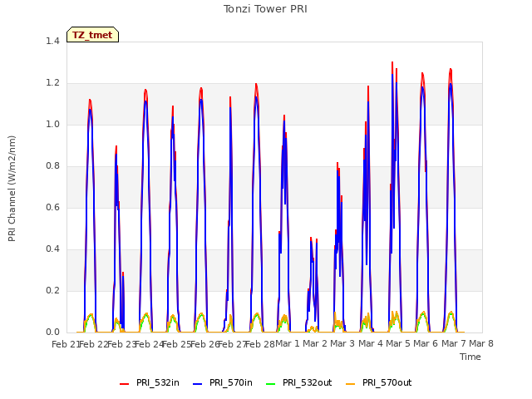The image size is (532, 399).
Task: Click the 0.2 y-axis tick label
Action: (x=52, y=290)
